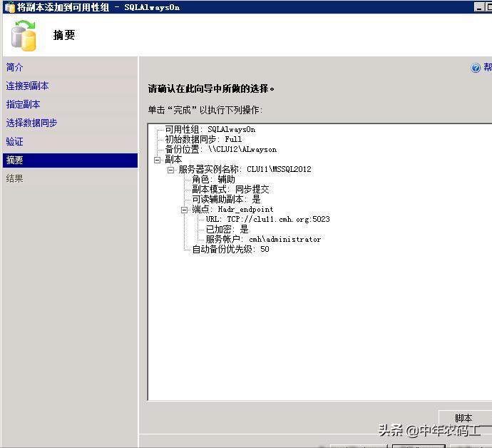The width and height of the screenshot is (492, 448).
Task: Click the help question mark icon
Action: pos(476,68)
